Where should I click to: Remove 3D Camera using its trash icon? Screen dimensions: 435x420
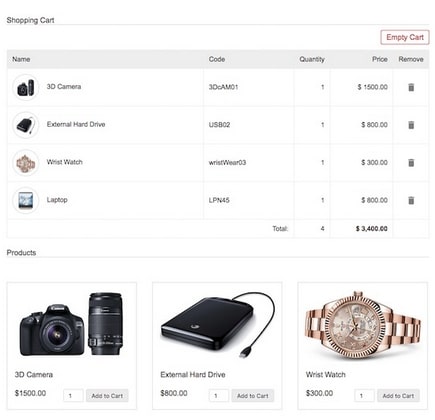pos(411,87)
